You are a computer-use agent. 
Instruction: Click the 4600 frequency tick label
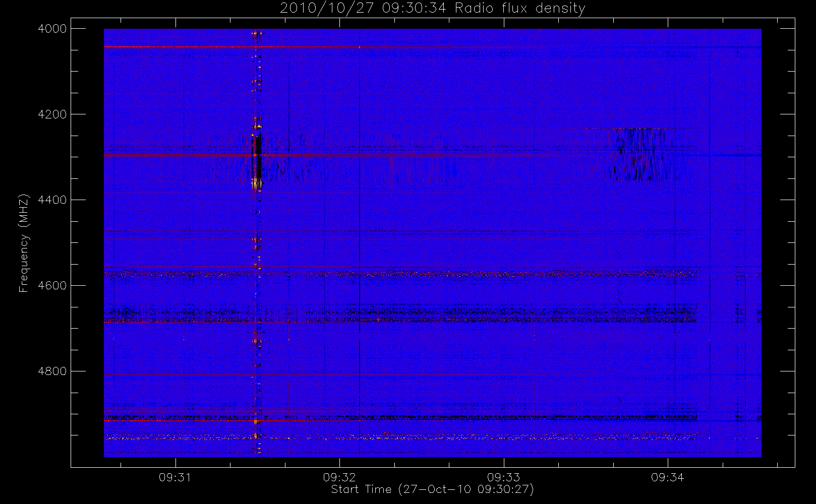(52, 286)
